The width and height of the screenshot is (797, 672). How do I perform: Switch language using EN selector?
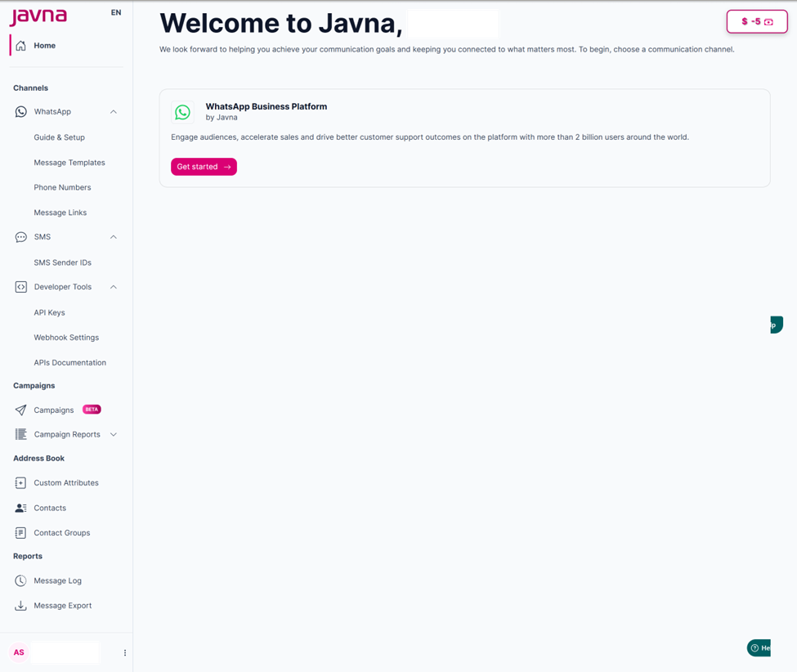[x=116, y=13]
